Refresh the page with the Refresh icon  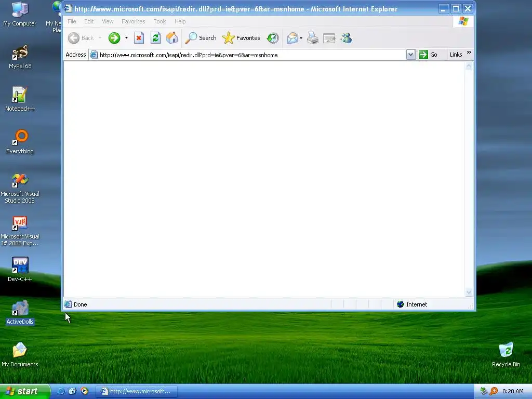[x=155, y=38]
